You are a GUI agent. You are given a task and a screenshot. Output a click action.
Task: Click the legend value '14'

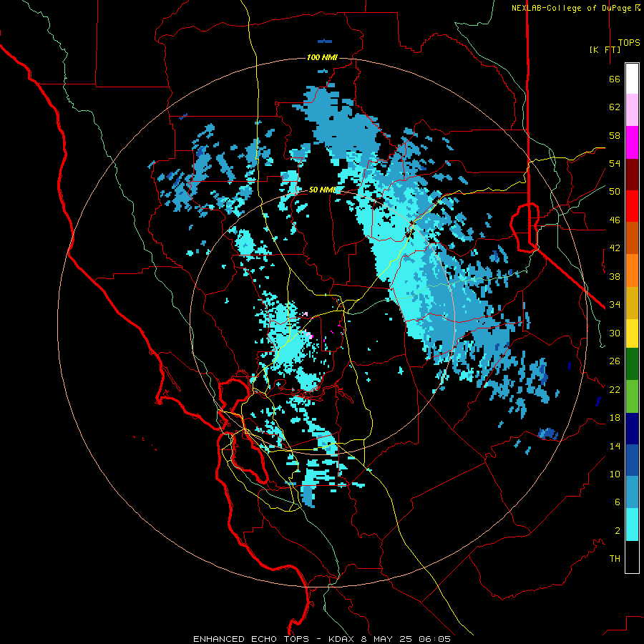click(615, 446)
